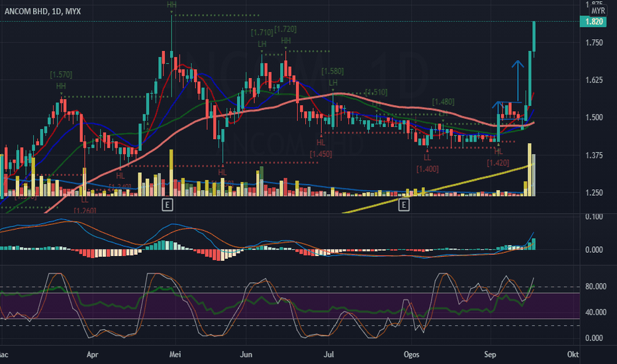Select the [1.260] LL swing label
The width and height of the screenshot is (617, 364).
click(x=85, y=205)
